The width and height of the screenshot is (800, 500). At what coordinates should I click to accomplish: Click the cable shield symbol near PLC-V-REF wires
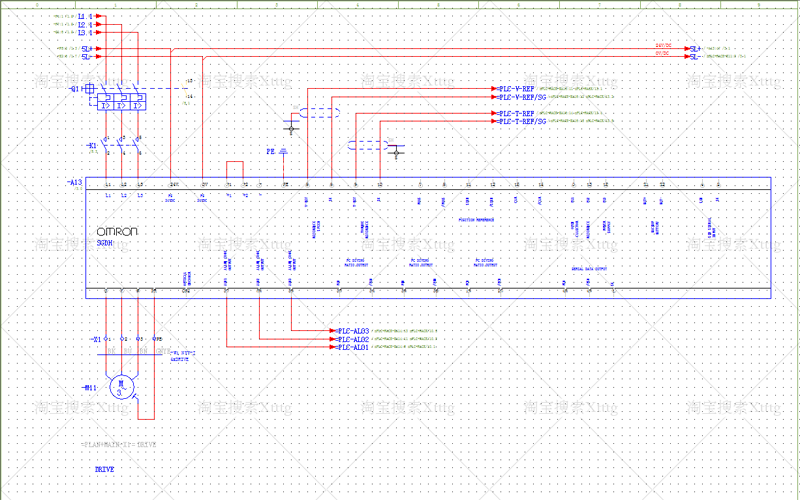pyautogui.click(x=319, y=113)
